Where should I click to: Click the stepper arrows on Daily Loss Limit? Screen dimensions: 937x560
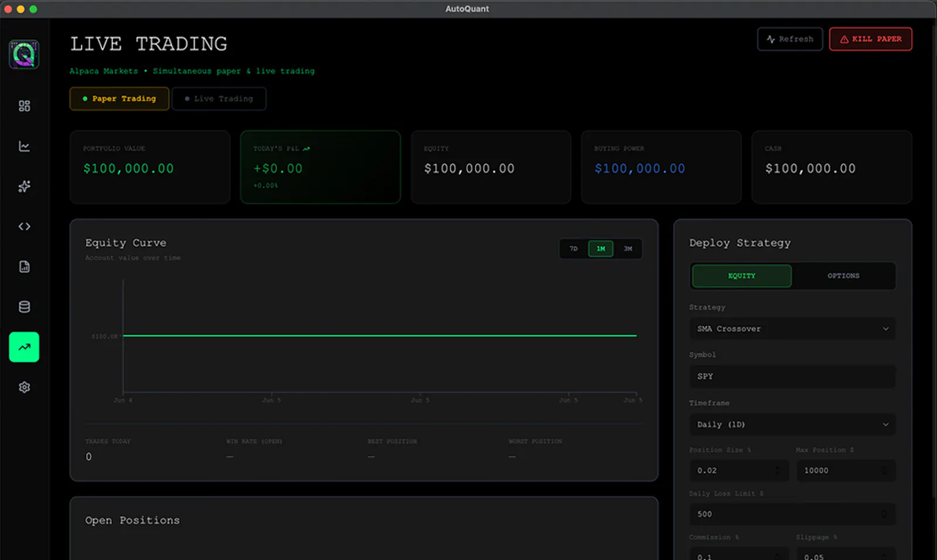point(884,514)
